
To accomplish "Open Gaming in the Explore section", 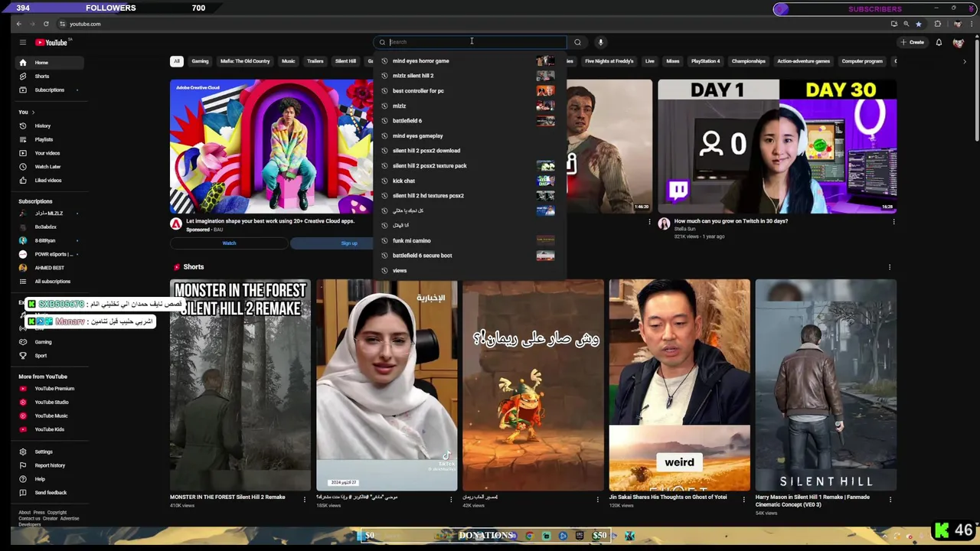I will point(43,342).
